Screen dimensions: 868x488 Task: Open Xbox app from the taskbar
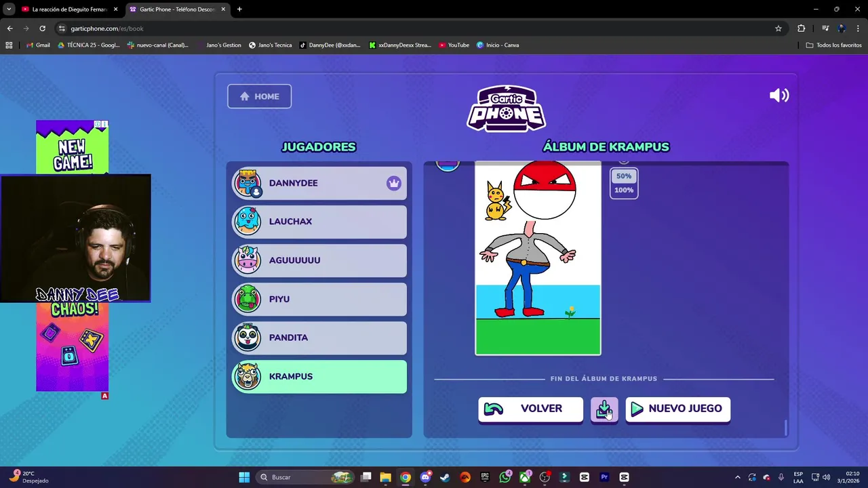click(x=525, y=477)
